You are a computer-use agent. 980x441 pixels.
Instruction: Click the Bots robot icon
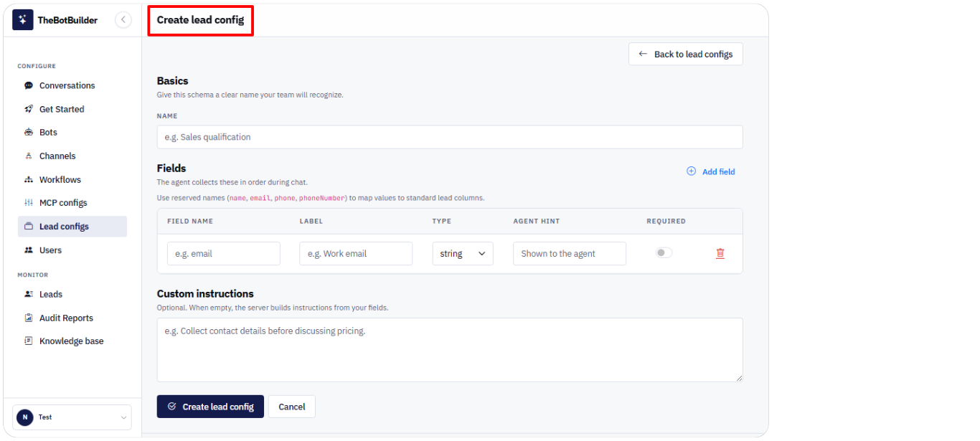click(x=29, y=133)
